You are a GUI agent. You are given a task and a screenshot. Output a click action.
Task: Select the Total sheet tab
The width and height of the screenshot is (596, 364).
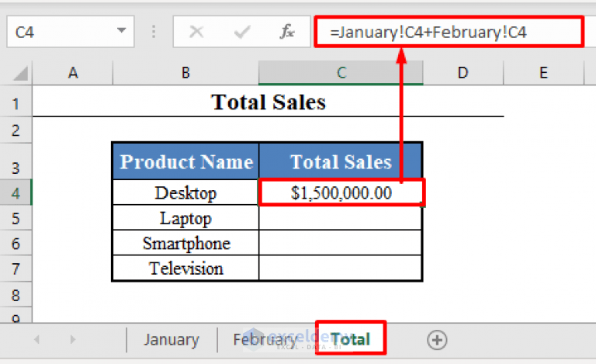click(x=350, y=339)
